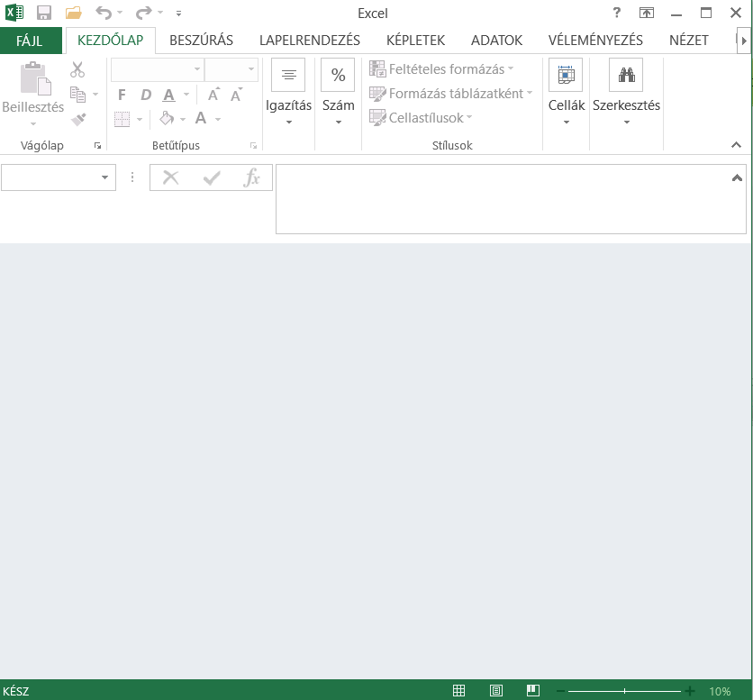Open the font size combo box

(x=231, y=69)
